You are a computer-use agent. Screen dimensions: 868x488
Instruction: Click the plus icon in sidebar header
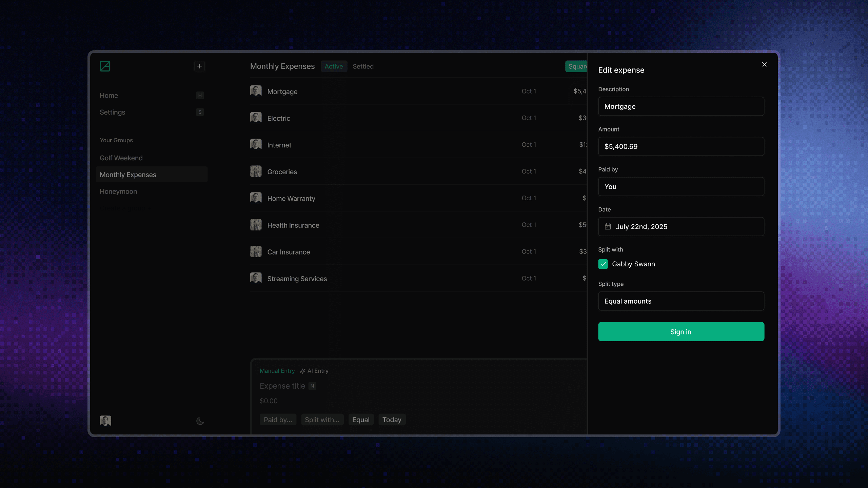(199, 66)
